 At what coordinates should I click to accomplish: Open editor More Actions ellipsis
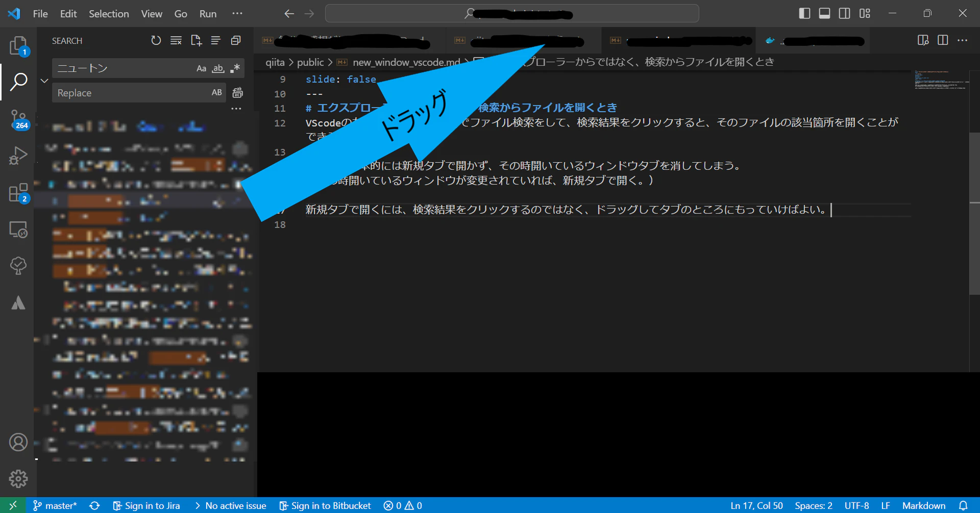coord(963,40)
